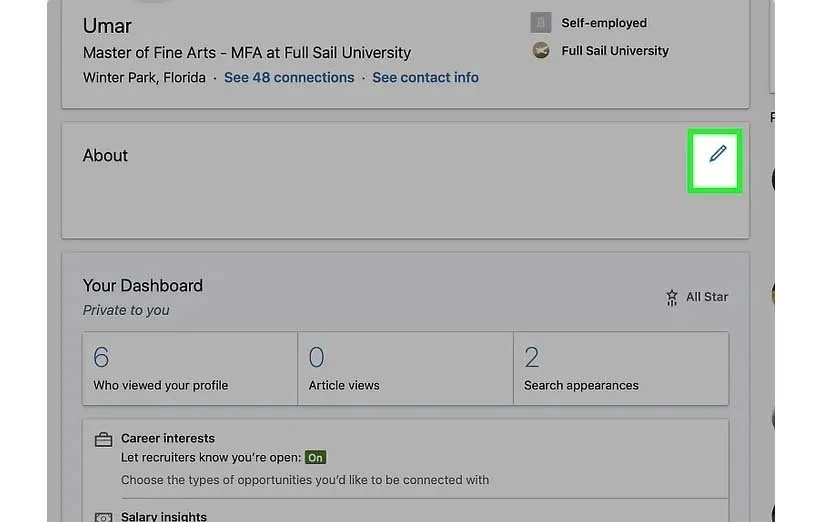822x522 pixels.
Task: Open the See 48 connections link
Action: pos(289,77)
